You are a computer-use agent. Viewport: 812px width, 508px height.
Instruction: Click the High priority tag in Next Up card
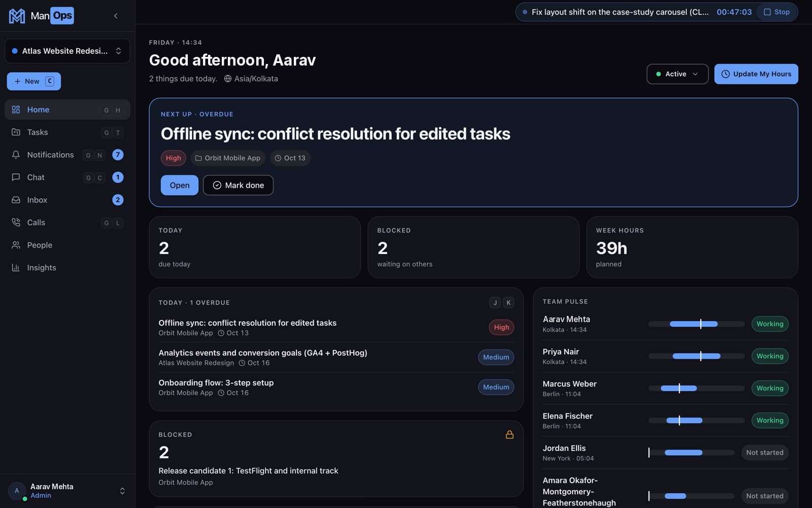point(174,158)
